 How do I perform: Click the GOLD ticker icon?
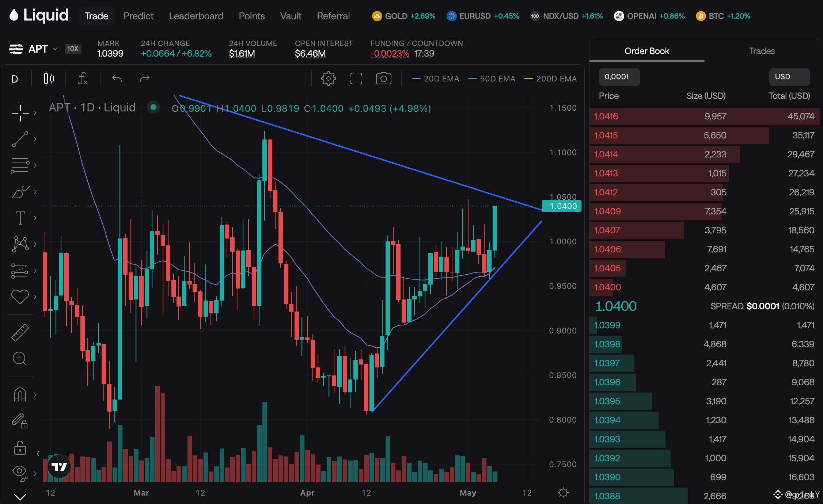(377, 16)
